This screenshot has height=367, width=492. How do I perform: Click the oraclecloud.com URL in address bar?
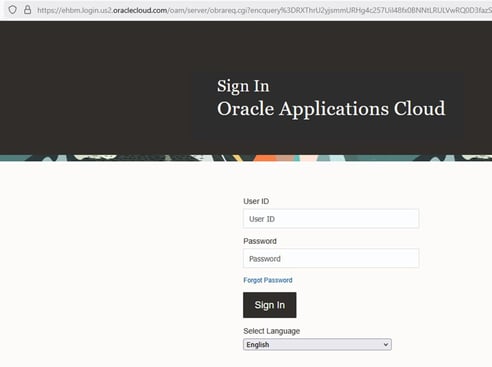[x=264, y=10]
